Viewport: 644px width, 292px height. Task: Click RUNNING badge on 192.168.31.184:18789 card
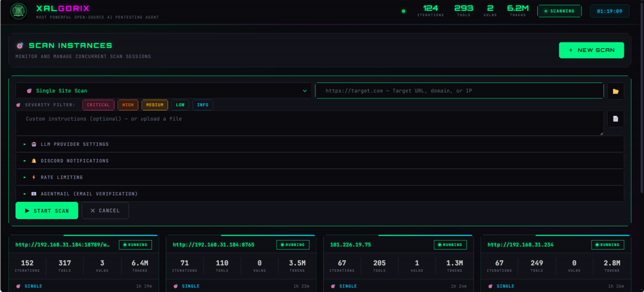(135, 245)
